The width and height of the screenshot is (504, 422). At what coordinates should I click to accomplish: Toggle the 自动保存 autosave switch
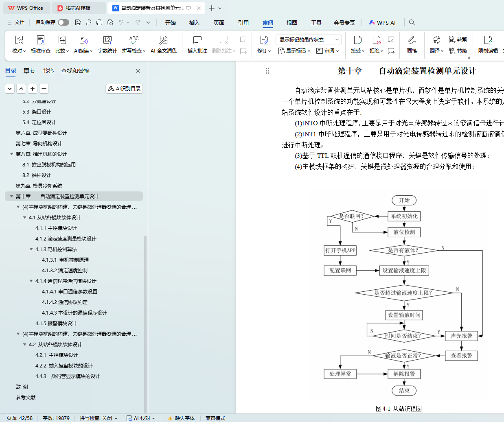click(64, 22)
